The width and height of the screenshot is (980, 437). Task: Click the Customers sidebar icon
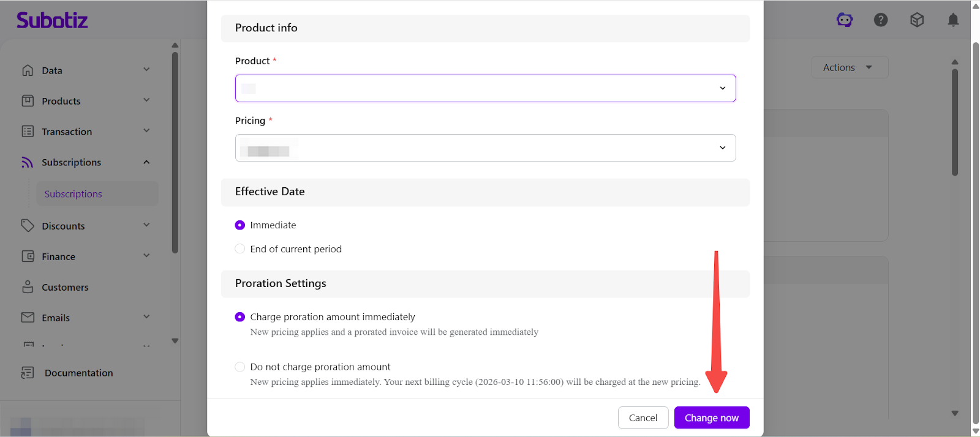coord(28,287)
